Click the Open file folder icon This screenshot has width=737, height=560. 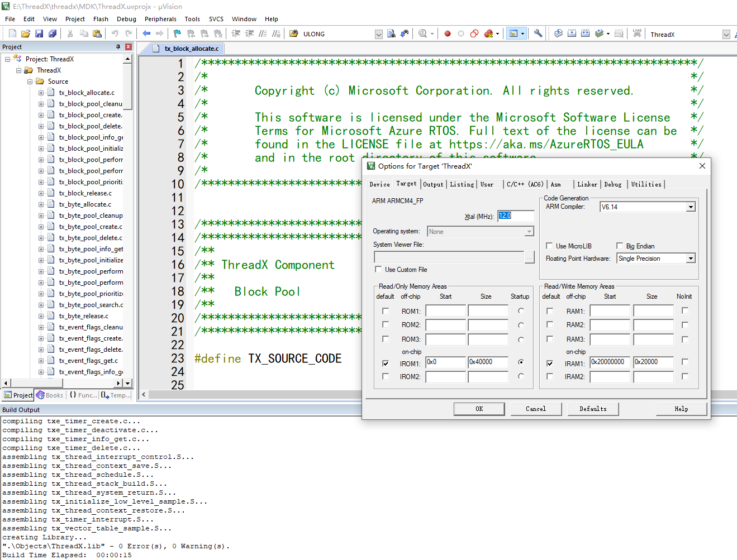(26, 34)
